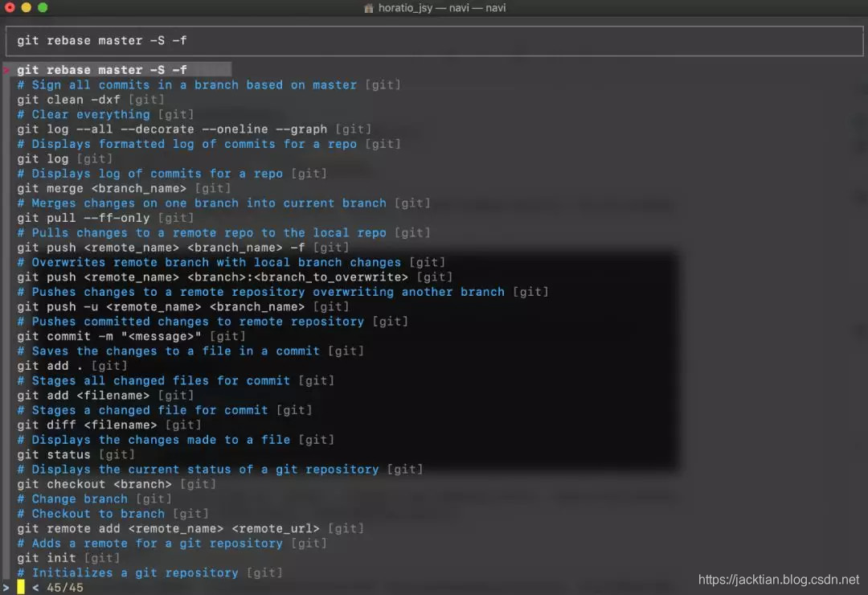Select the '# Checkout to branch' comment line
The width and height of the screenshot is (868, 595).
(x=113, y=514)
